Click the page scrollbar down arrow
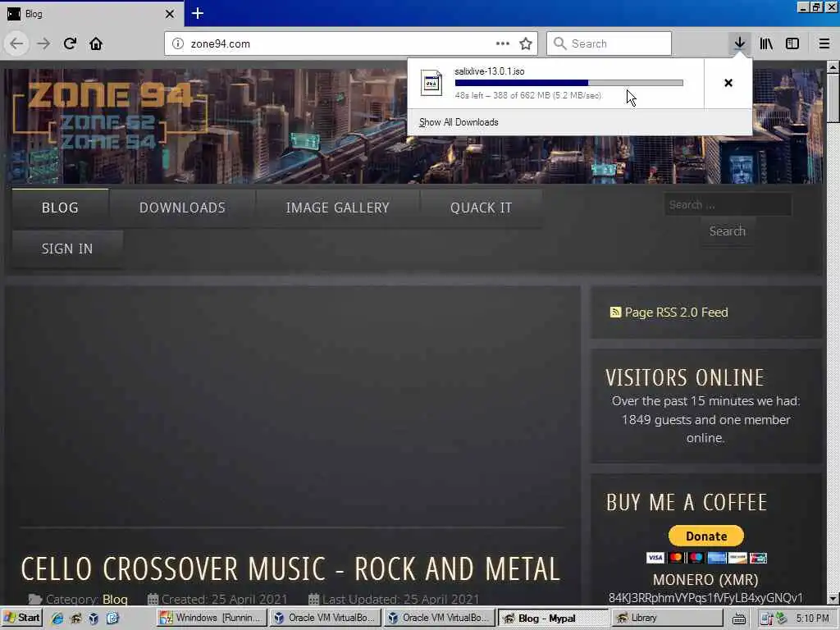 (x=833, y=598)
